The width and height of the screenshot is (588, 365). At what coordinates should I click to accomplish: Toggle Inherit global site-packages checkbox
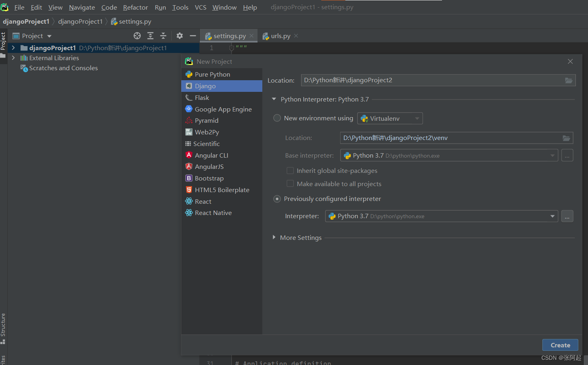(290, 170)
